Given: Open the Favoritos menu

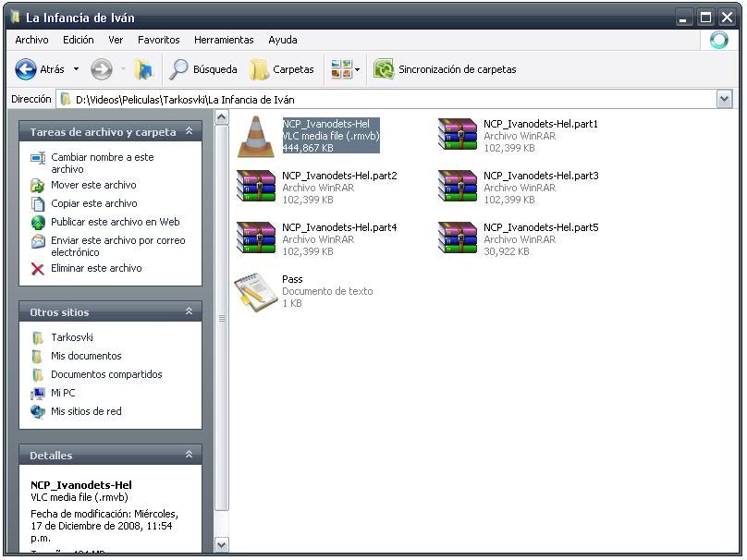Looking at the screenshot, I should click(158, 40).
